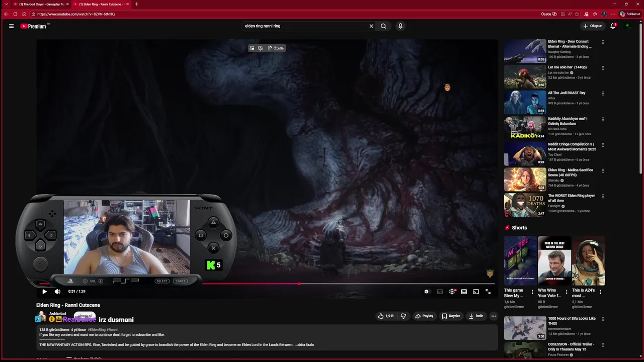Toggle the autoplay switch in player
This screenshot has width=644, height=362.
coord(427,291)
